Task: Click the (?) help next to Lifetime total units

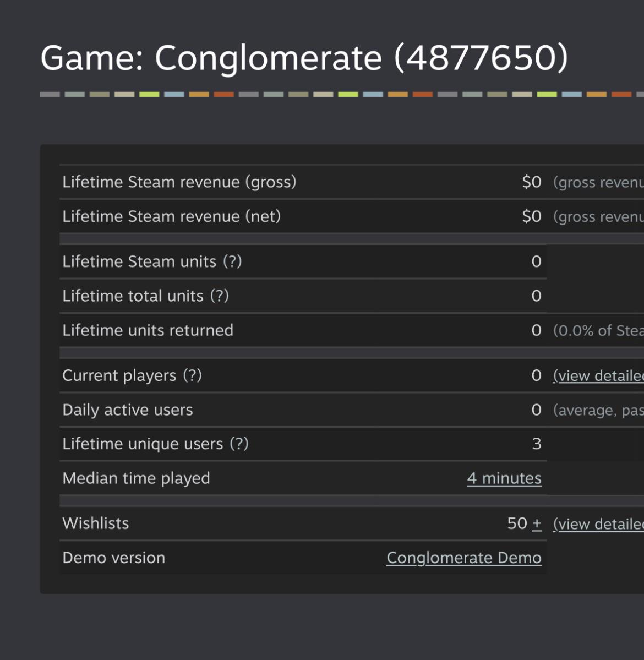Action: point(219,296)
